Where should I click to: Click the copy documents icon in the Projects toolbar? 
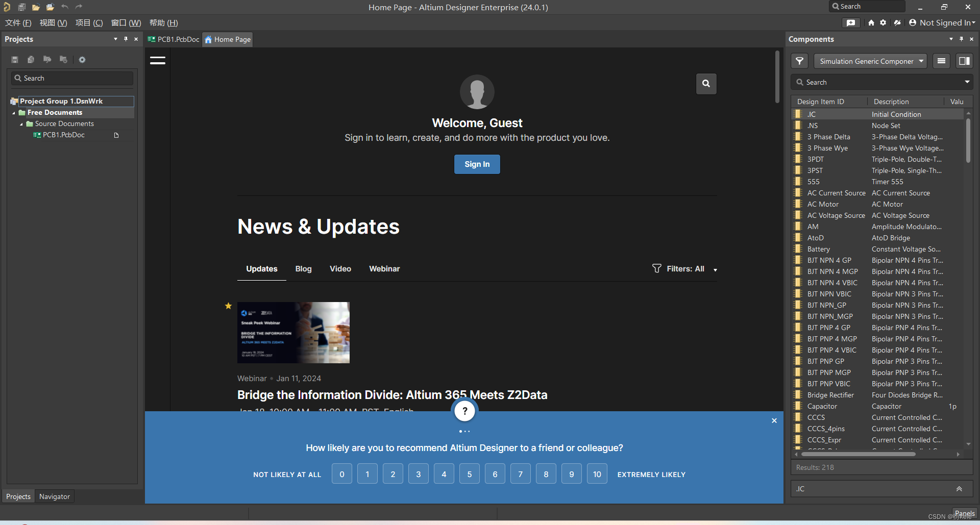[x=31, y=60]
